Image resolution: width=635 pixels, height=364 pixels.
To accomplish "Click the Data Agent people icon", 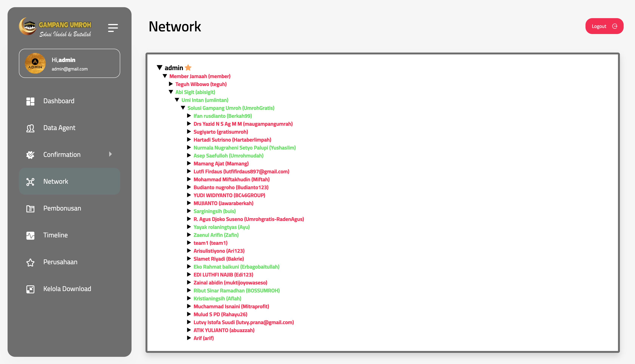I will [30, 128].
